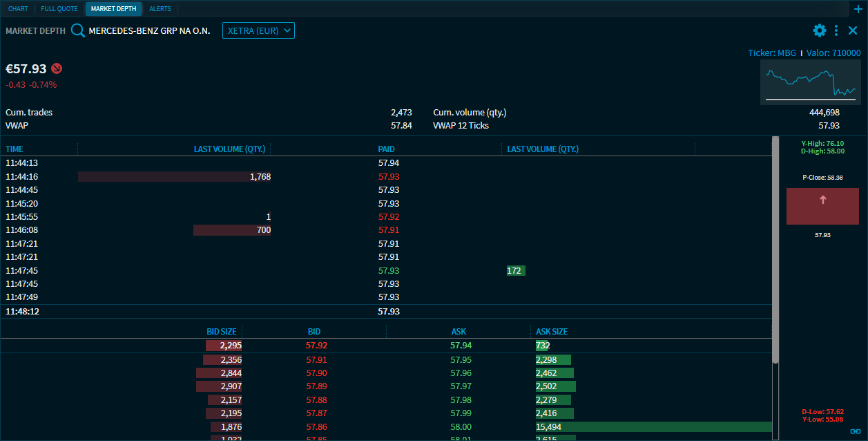This screenshot has width=868, height=441.
Task: Open the Alerts tab
Action: 160,9
